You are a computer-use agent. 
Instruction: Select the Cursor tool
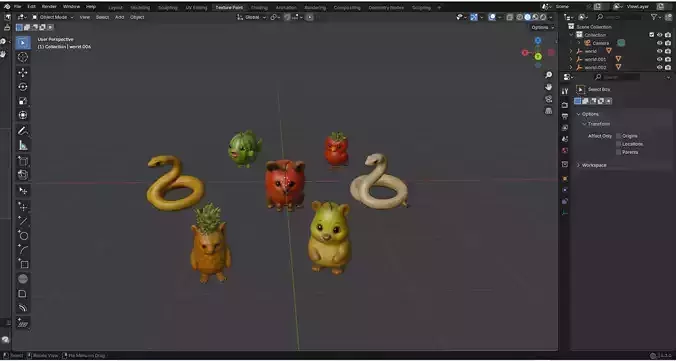point(23,57)
